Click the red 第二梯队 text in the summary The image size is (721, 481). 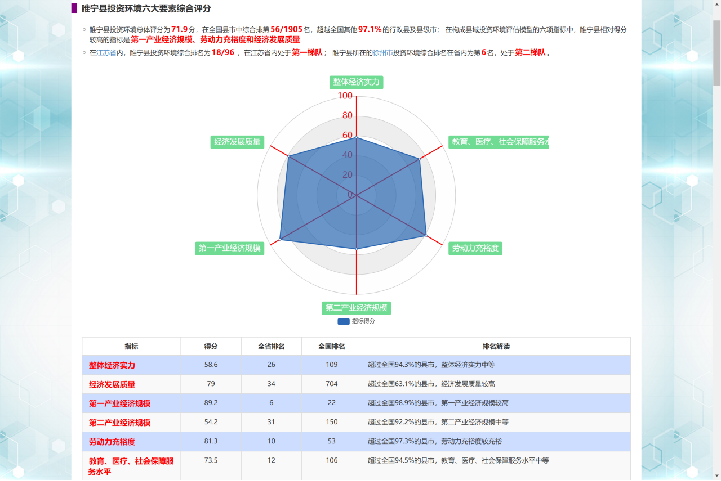point(530,53)
